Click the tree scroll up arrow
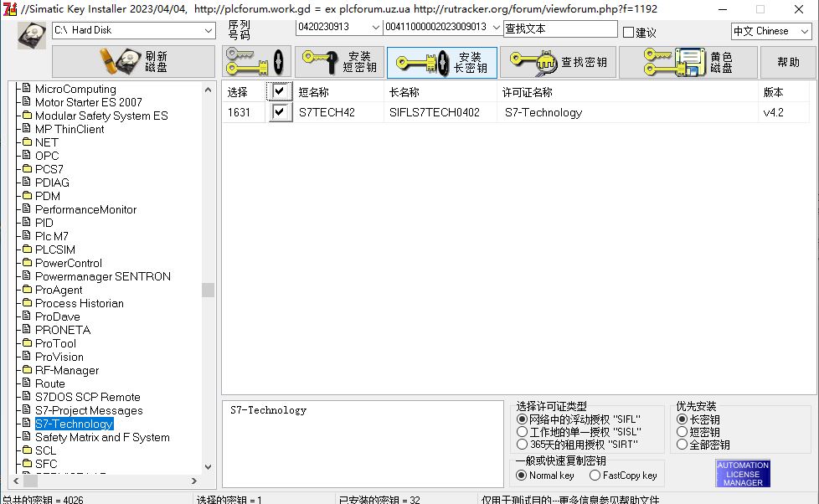The height and width of the screenshot is (504, 819). click(208, 90)
